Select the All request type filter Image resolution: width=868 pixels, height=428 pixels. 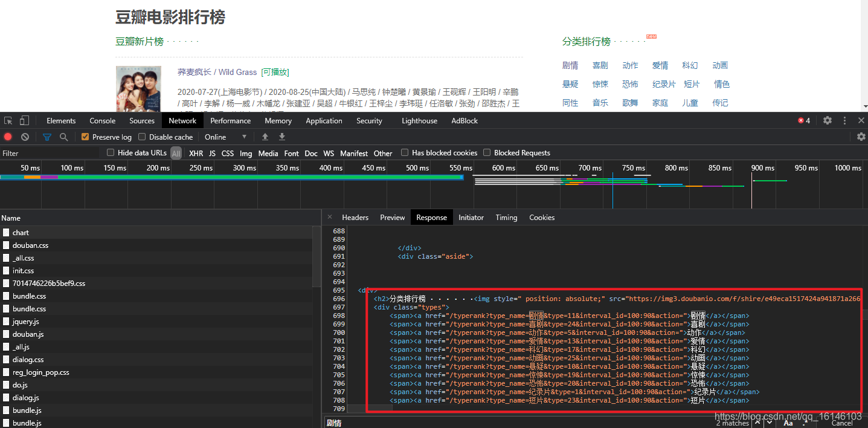[176, 154]
